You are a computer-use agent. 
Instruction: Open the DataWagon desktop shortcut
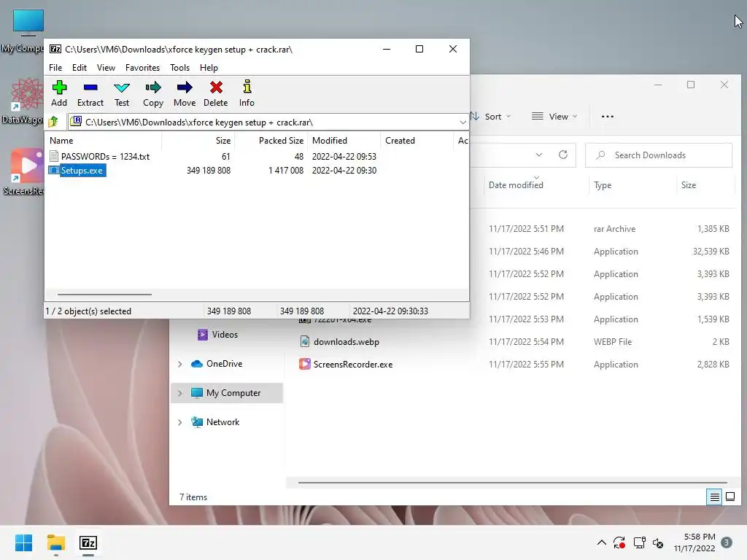[23, 101]
